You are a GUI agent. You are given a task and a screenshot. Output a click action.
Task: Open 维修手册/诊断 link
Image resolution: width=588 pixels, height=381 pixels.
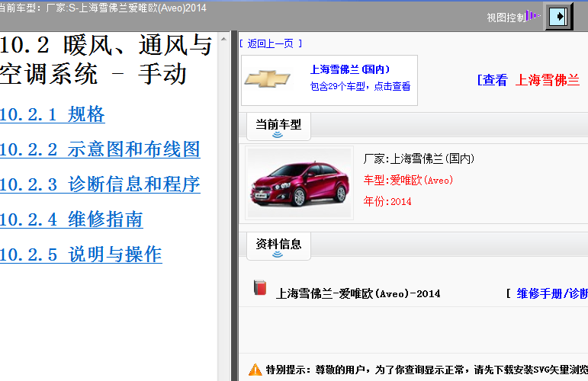pos(552,293)
